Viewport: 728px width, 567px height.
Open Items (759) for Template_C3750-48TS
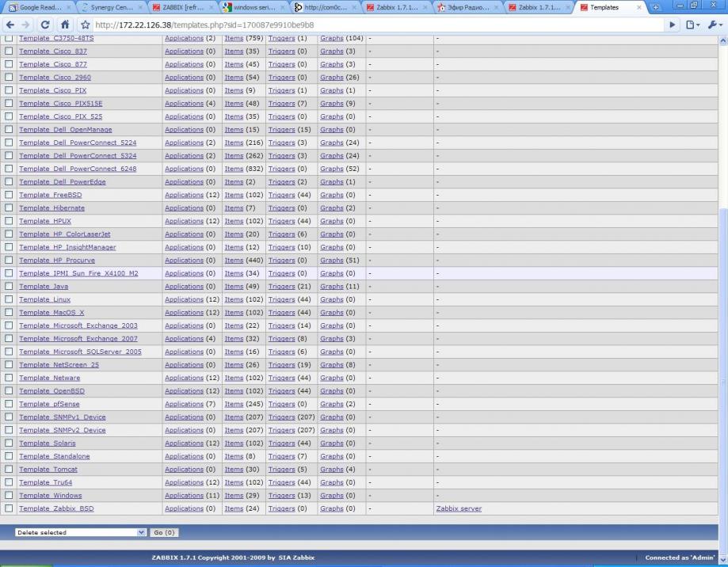pos(234,38)
